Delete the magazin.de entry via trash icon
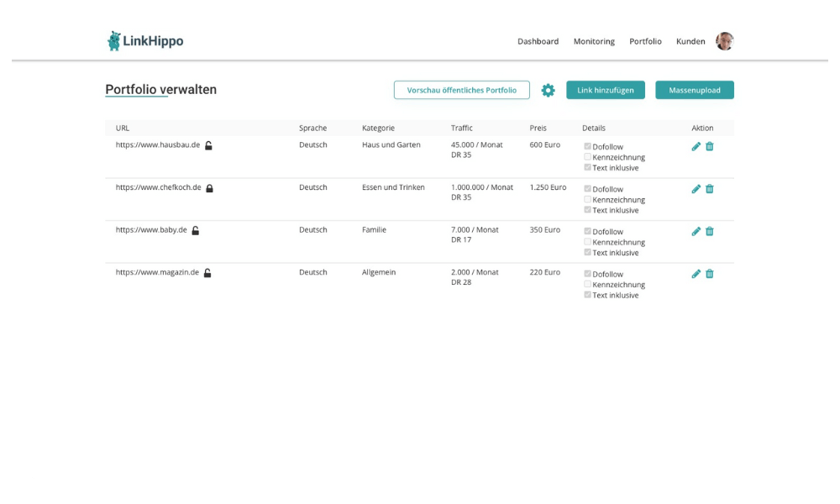This screenshot has height=504, width=840. click(710, 274)
